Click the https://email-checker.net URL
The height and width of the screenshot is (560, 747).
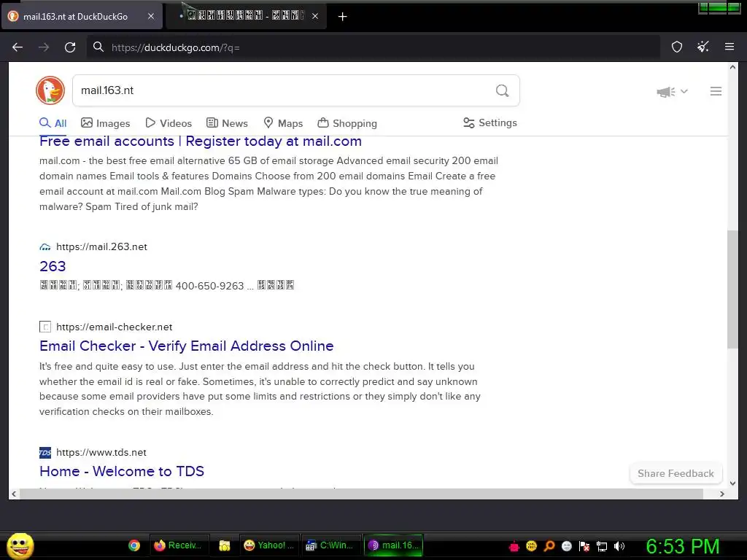click(x=114, y=327)
